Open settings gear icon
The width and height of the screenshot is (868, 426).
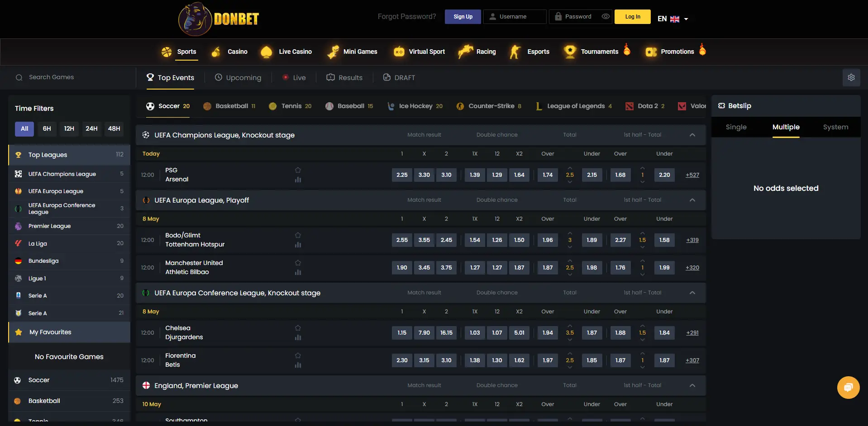851,77
